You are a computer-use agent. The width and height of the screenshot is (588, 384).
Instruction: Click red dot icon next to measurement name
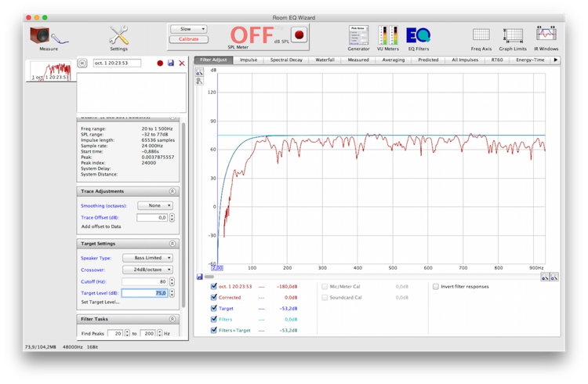[160, 63]
